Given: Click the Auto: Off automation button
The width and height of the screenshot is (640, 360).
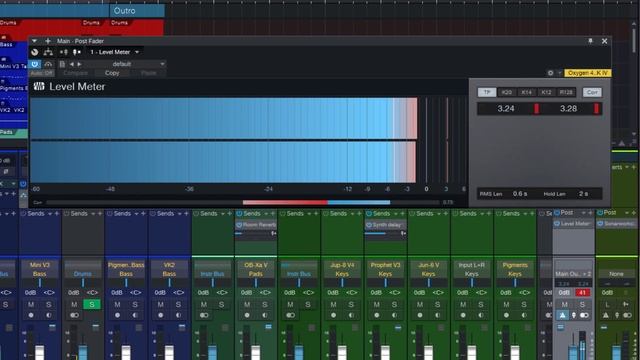Looking at the screenshot, I should pos(42,73).
